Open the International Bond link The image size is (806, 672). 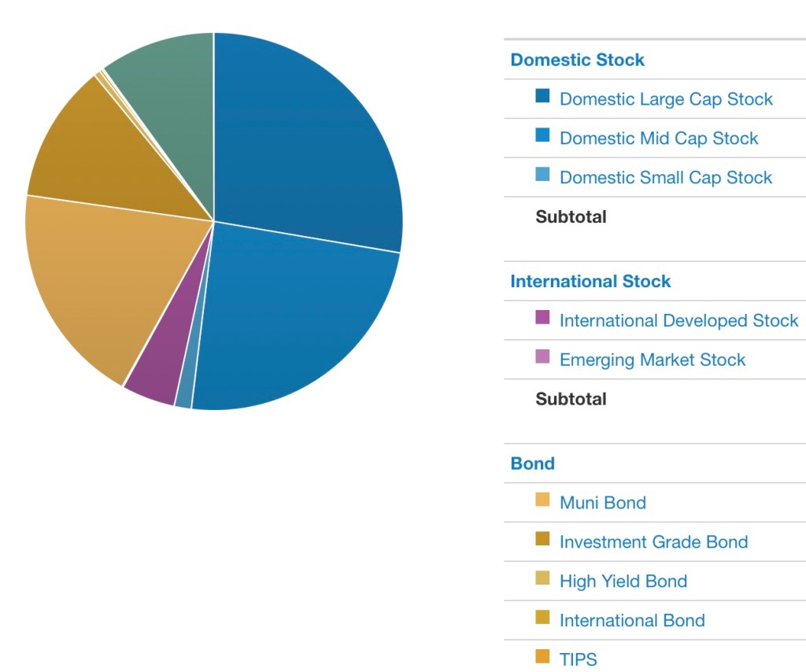(x=631, y=621)
